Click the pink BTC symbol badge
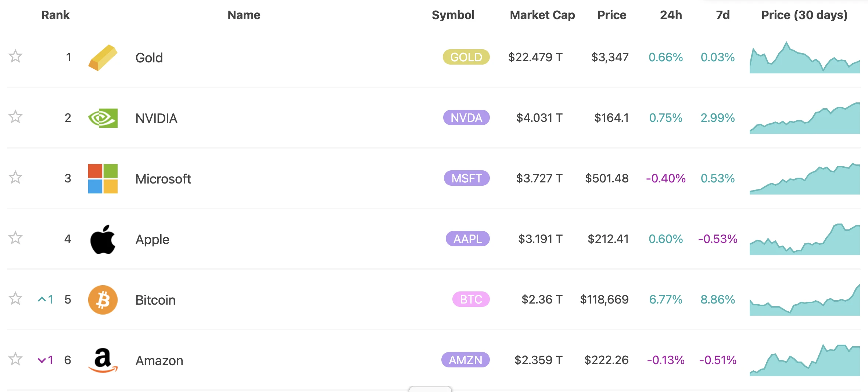868x392 pixels. (x=471, y=300)
